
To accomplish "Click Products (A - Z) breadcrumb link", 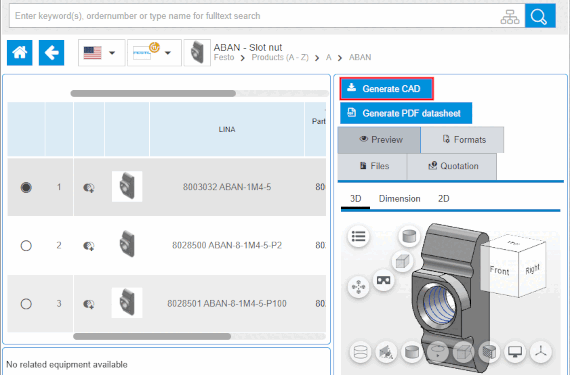I will [280, 57].
